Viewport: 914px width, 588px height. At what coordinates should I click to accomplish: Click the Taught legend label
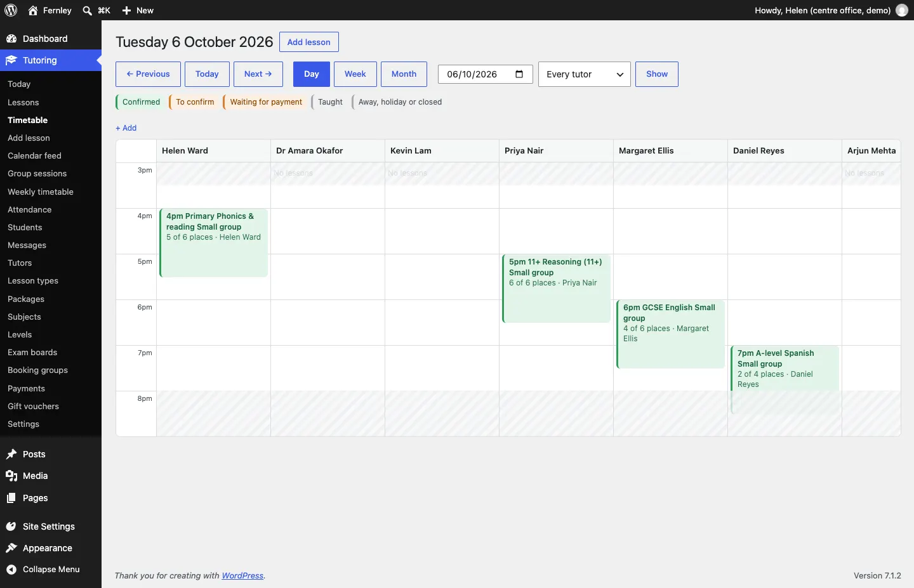click(330, 102)
